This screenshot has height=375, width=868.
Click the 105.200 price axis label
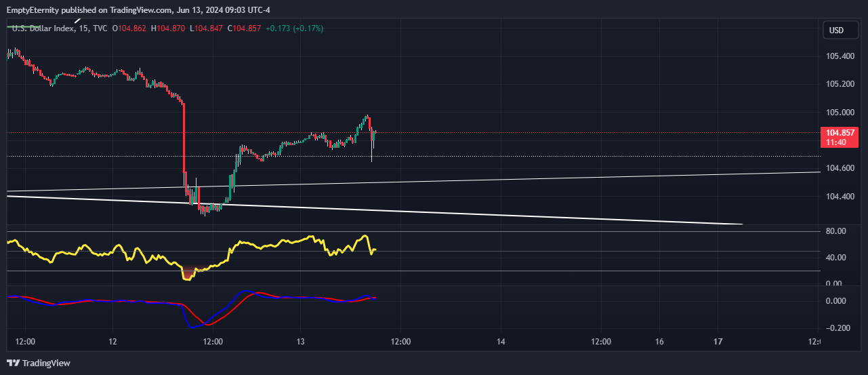840,84
